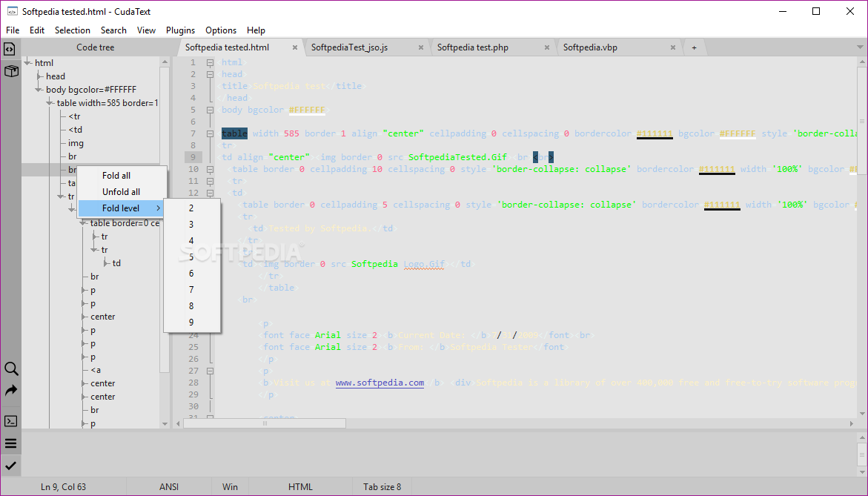
Task: Open the Edit menu
Action: tap(37, 30)
